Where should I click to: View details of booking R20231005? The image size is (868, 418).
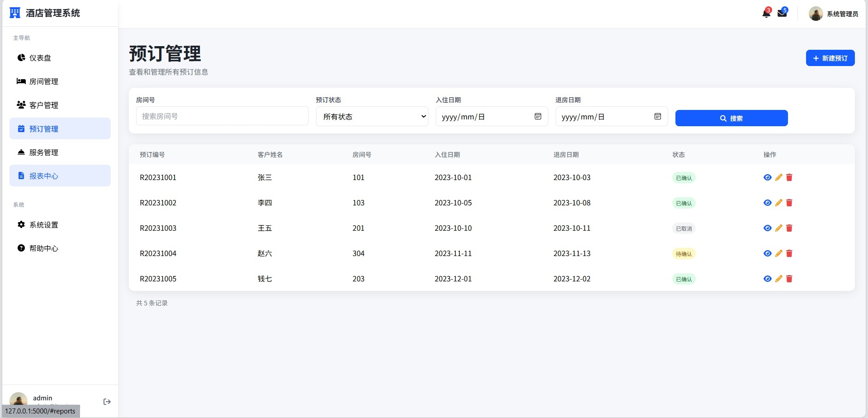768,279
